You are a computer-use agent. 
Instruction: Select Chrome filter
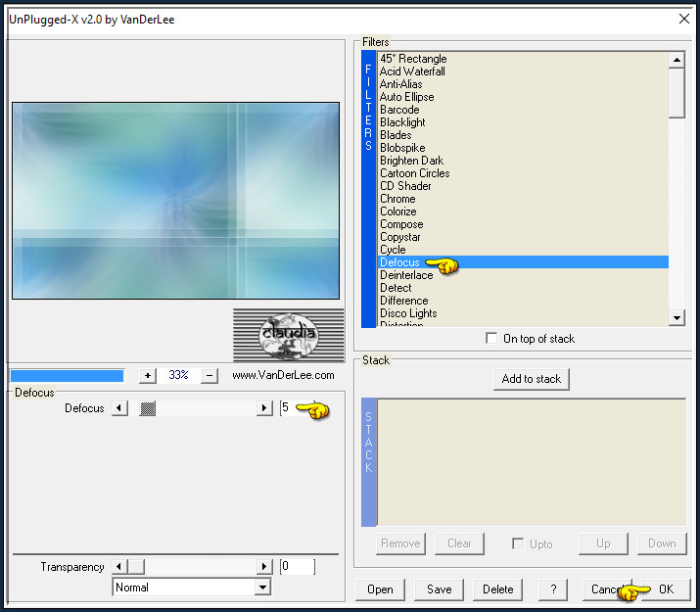523,199
